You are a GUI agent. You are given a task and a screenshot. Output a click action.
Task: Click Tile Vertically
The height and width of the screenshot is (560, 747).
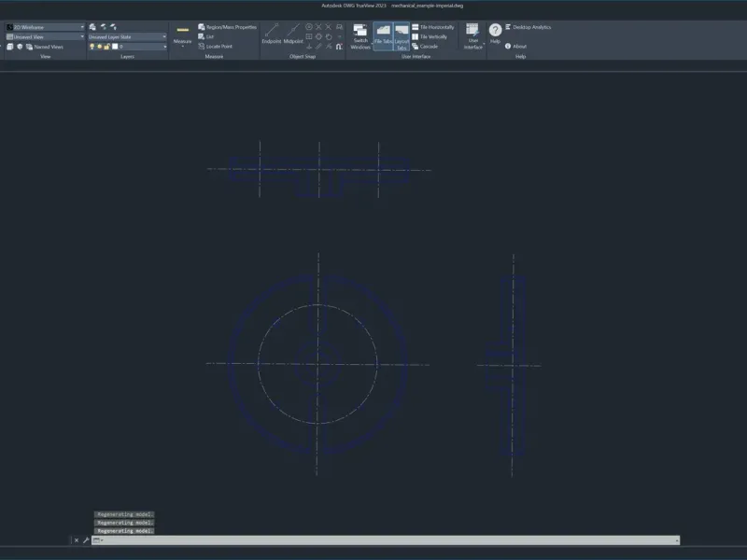coord(430,36)
